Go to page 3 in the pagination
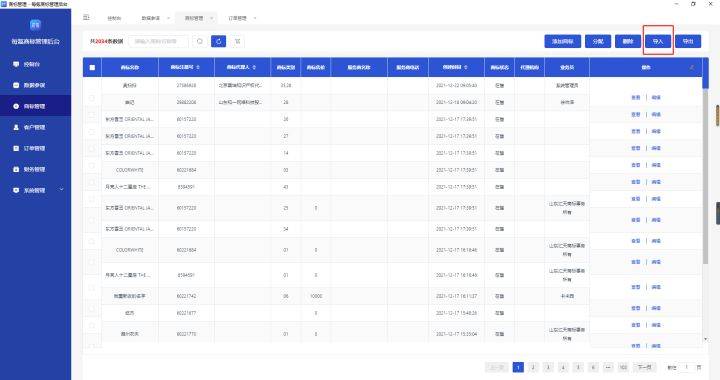The image size is (720, 380). [x=548, y=367]
